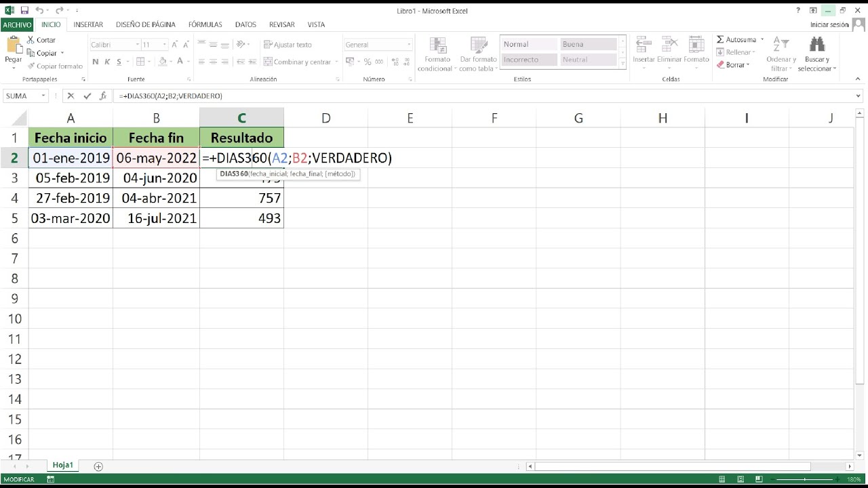
Task: Click the fx insert function icon
Action: (x=103, y=96)
